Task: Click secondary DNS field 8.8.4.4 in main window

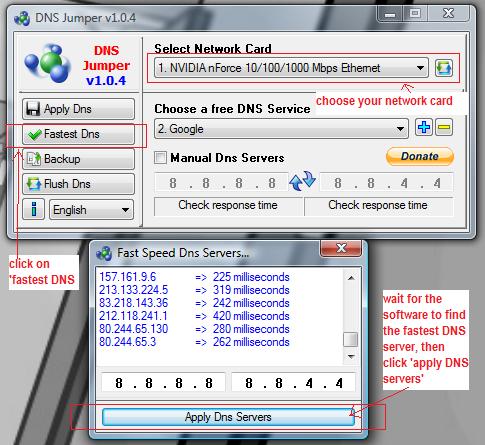Action: click(386, 183)
